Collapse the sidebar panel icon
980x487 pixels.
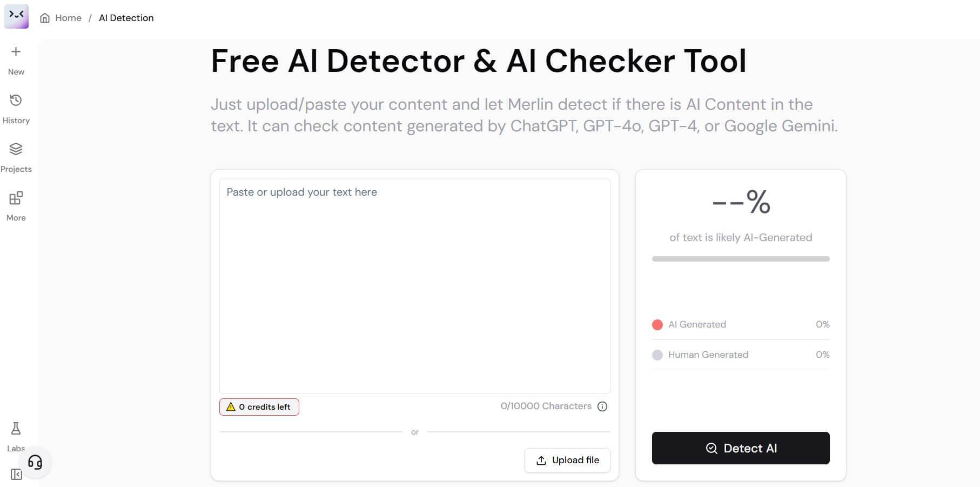(16, 475)
